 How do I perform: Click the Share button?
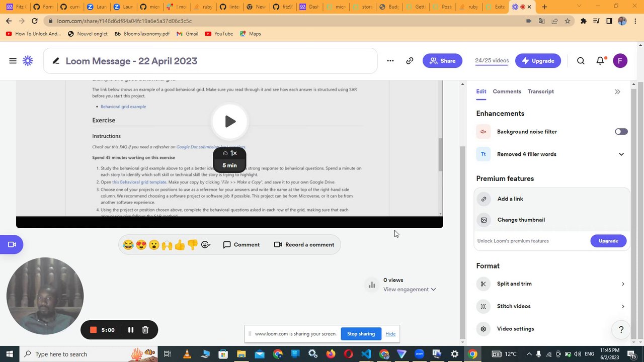coord(442,61)
